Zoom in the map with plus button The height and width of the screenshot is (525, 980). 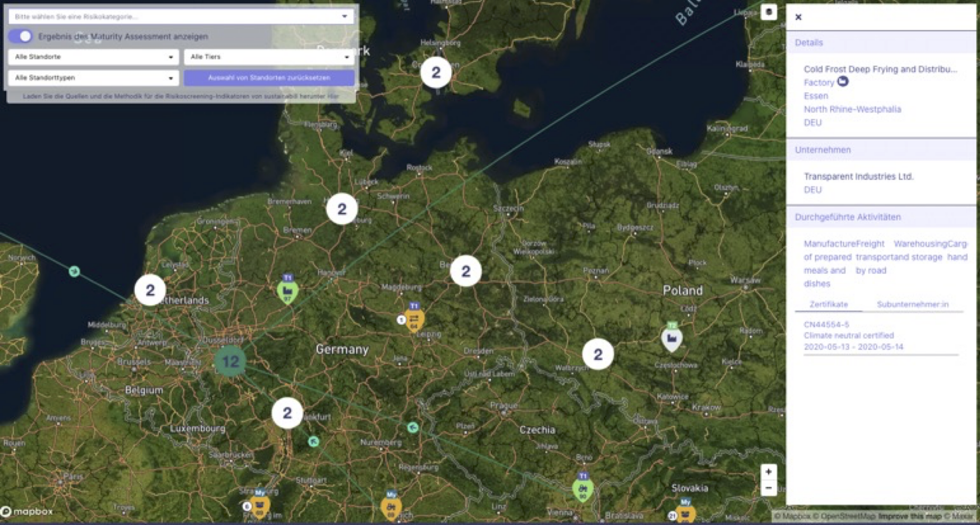tap(768, 472)
